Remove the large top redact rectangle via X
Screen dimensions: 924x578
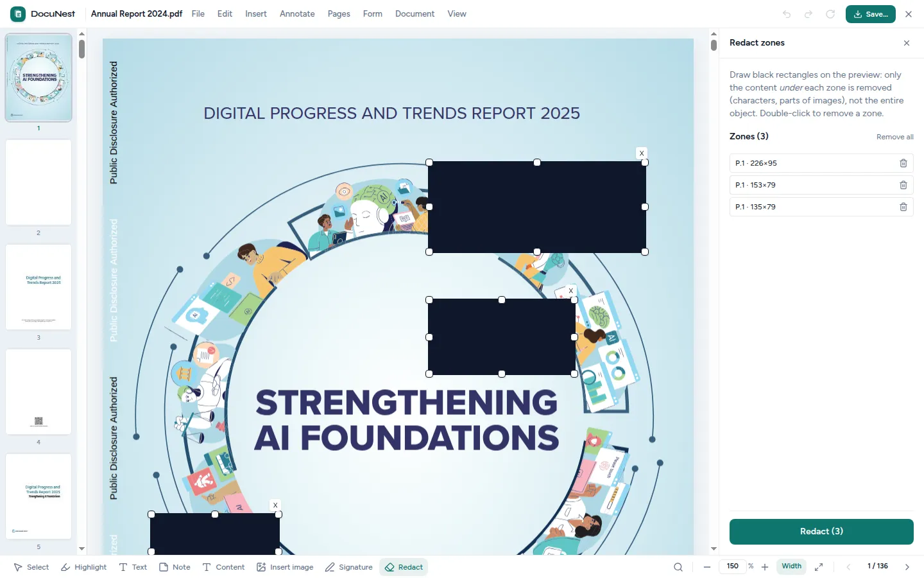pos(642,153)
